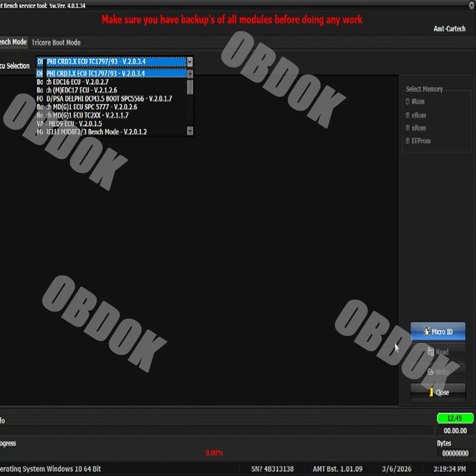476x476 pixels.
Task: Click the dropdown list scrollbar thumb
Action: 190,87
